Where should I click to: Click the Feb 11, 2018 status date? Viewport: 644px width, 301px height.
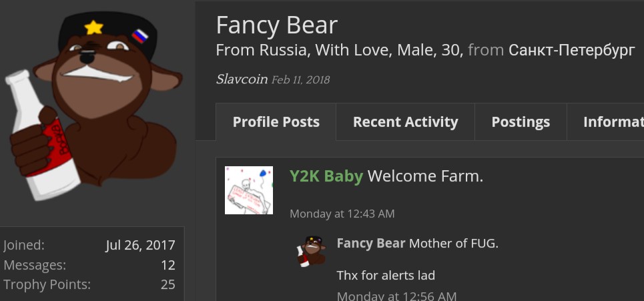pyautogui.click(x=300, y=79)
